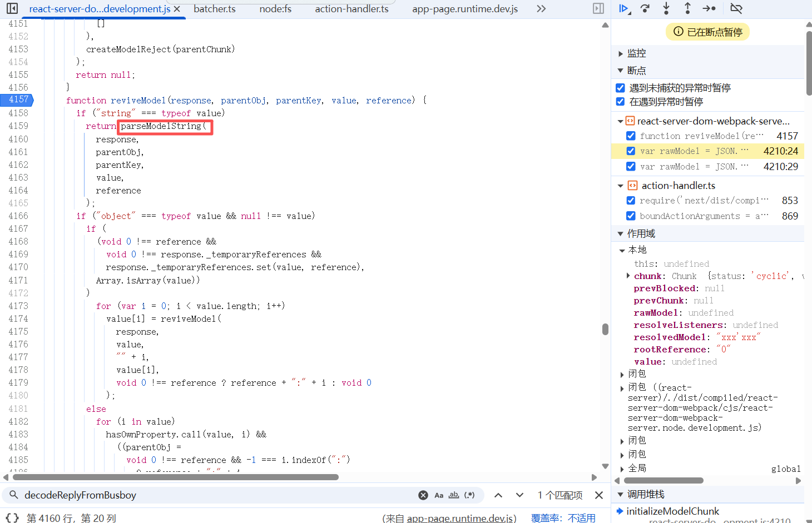Uncheck pause on uncaught exceptions checkbox
This screenshot has width=812, height=523.
coord(621,88)
